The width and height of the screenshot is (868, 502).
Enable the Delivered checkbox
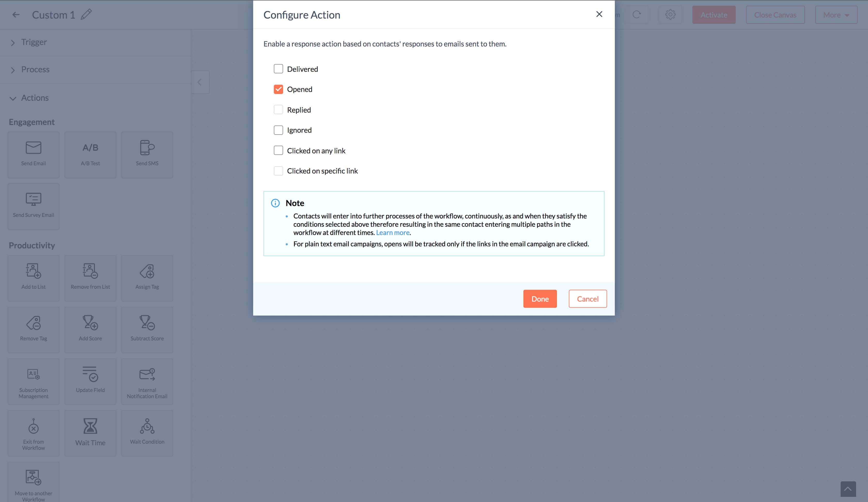278,69
